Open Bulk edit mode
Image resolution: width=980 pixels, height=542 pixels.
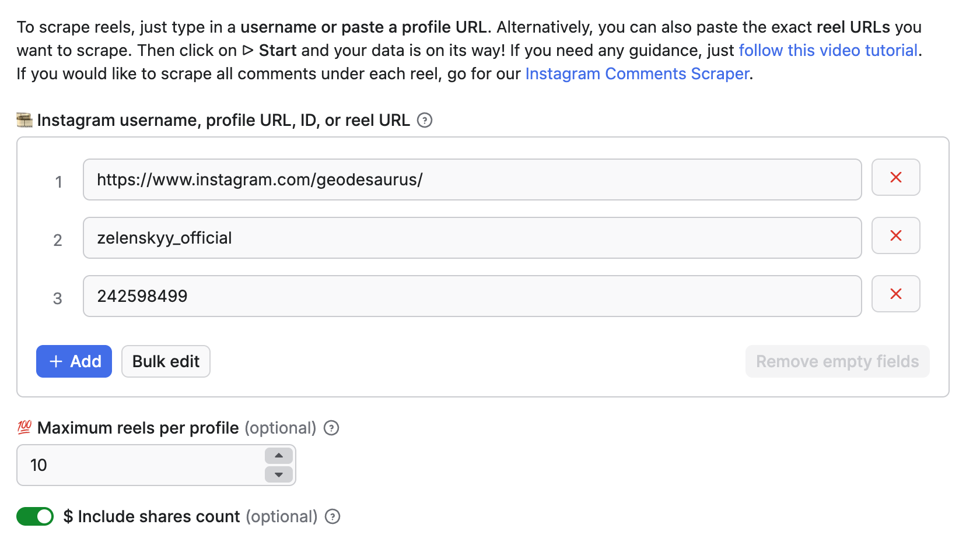[x=166, y=361]
